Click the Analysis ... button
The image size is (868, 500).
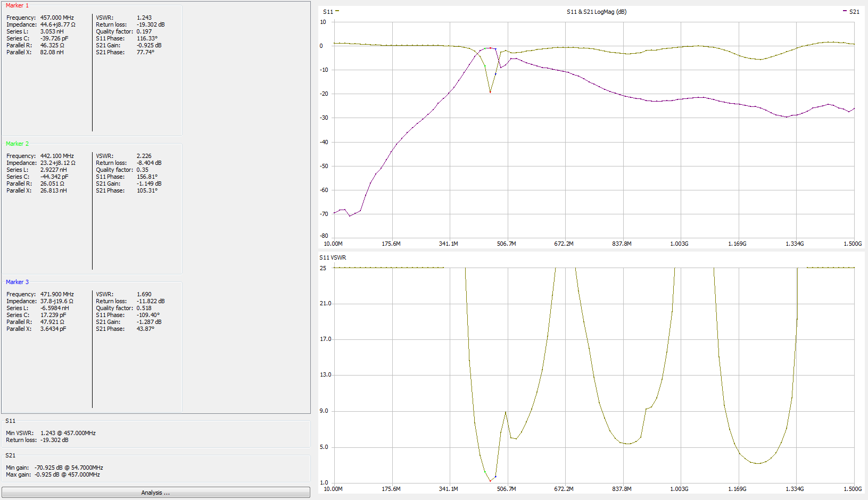pos(155,493)
